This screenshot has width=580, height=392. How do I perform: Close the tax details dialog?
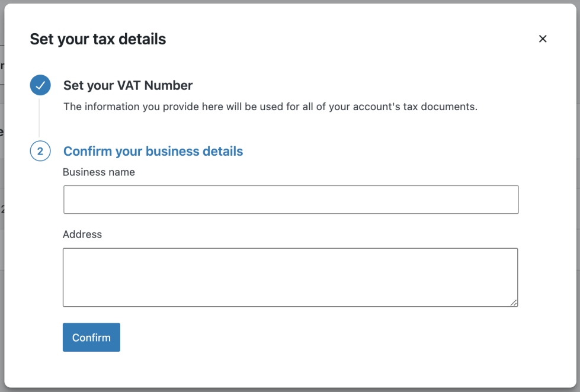coord(542,39)
